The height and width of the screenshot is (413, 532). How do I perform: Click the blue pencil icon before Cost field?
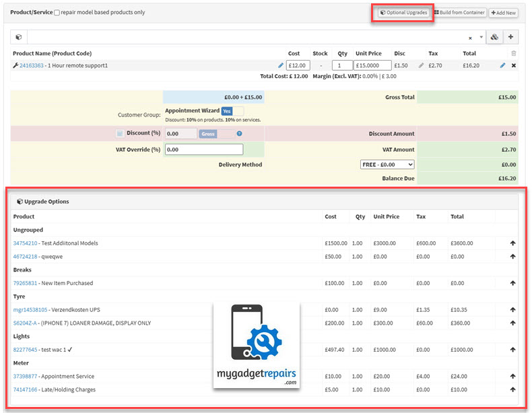[x=281, y=65]
